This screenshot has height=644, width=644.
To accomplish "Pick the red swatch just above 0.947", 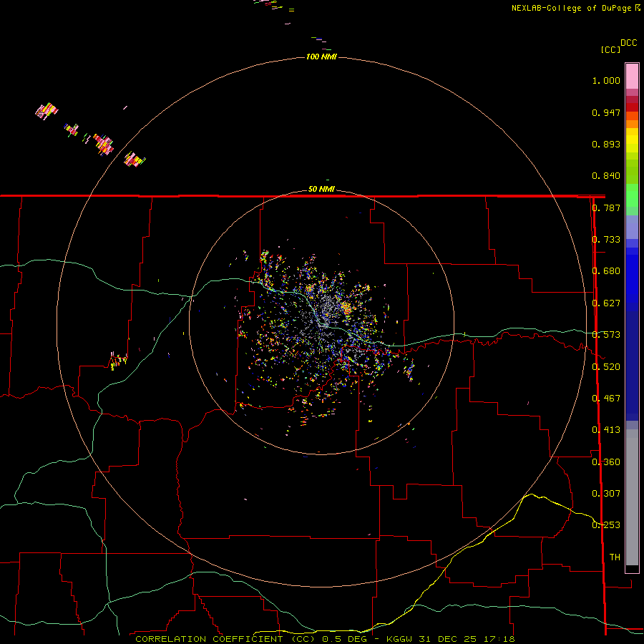I will (632, 107).
